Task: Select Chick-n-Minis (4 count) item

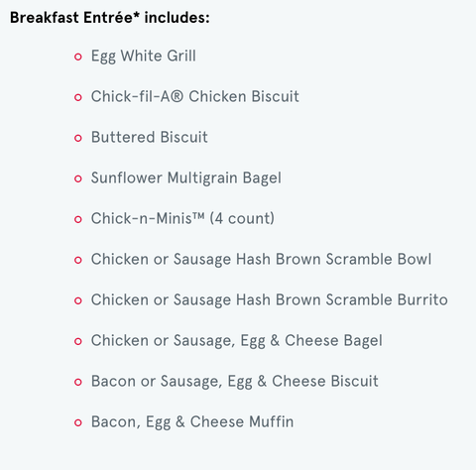Action: click(x=182, y=218)
